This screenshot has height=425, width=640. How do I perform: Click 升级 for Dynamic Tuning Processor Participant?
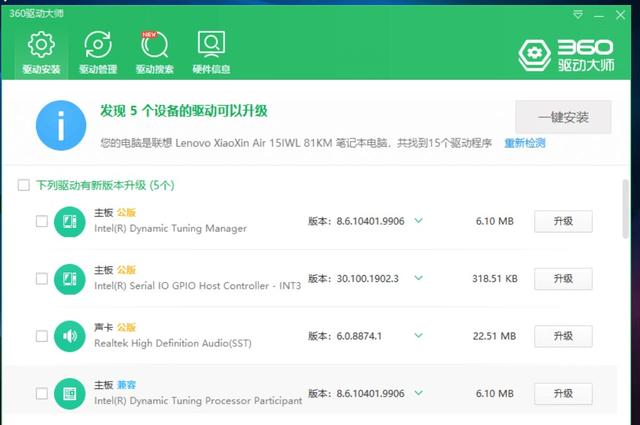pyautogui.click(x=563, y=394)
